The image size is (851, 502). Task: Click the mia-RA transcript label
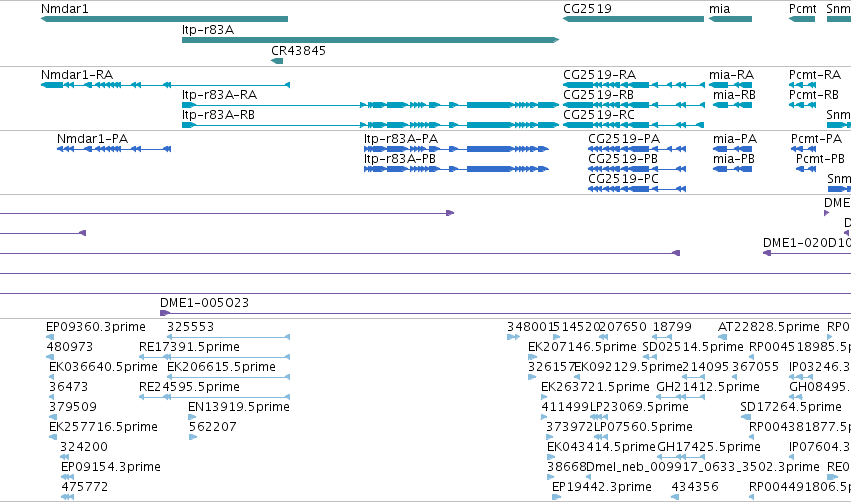point(732,74)
